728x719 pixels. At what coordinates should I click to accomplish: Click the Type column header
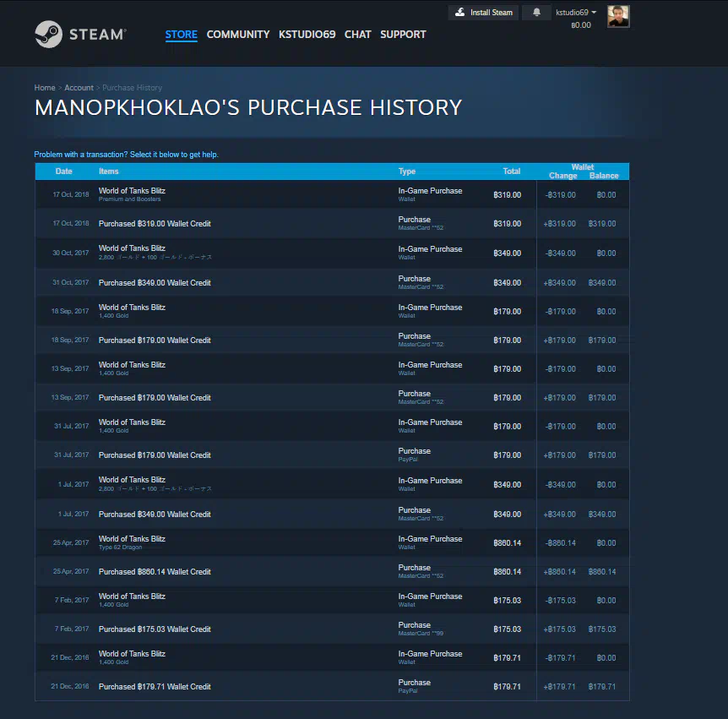[407, 172]
